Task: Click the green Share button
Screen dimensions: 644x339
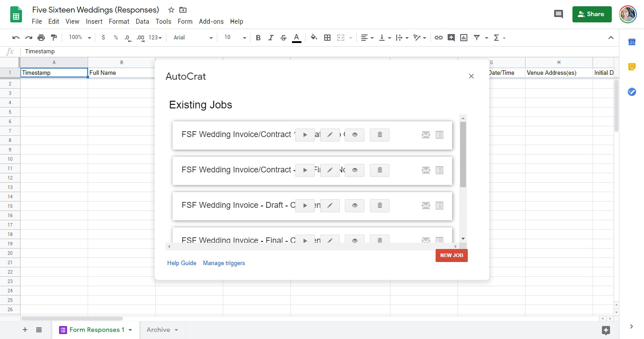Action: click(592, 14)
